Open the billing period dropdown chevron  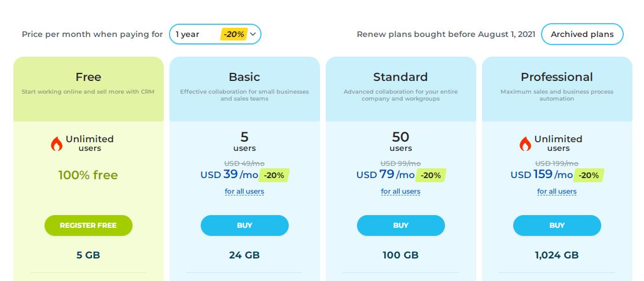pos(253,34)
